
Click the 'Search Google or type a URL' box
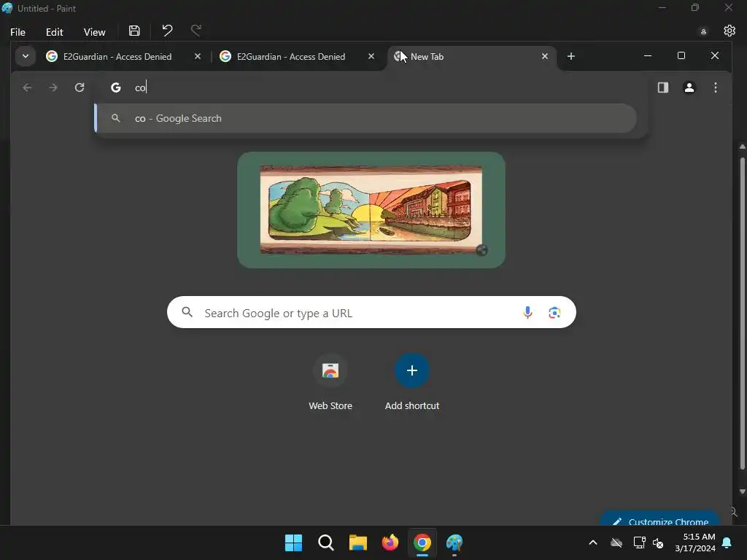[x=371, y=312]
